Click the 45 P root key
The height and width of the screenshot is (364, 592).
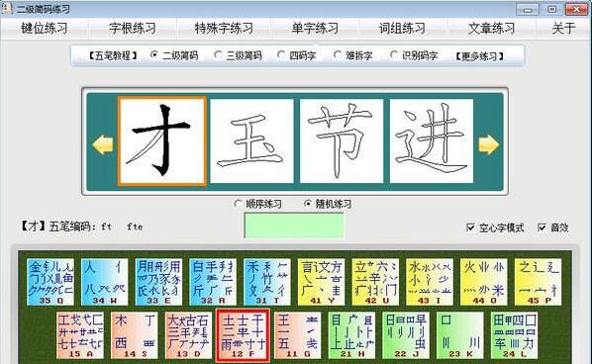coord(538,282)
